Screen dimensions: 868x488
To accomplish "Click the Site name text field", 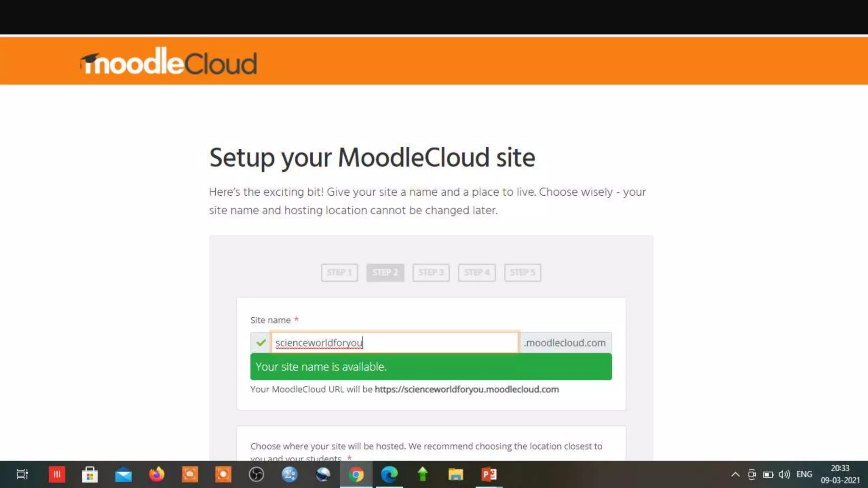I will [x=394, y=342].
